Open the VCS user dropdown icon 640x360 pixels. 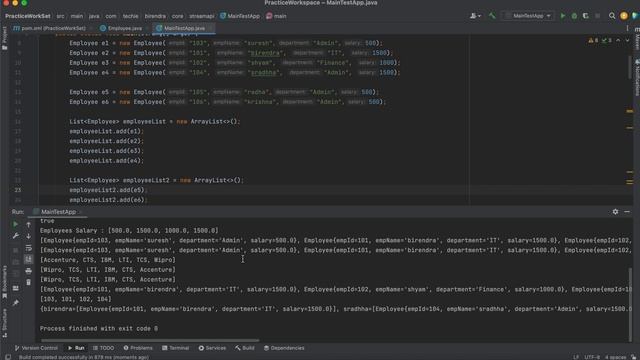(475, 16)
